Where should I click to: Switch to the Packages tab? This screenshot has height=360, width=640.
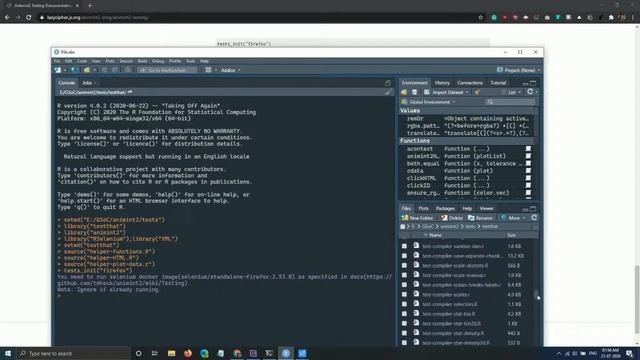click(445, 209)
